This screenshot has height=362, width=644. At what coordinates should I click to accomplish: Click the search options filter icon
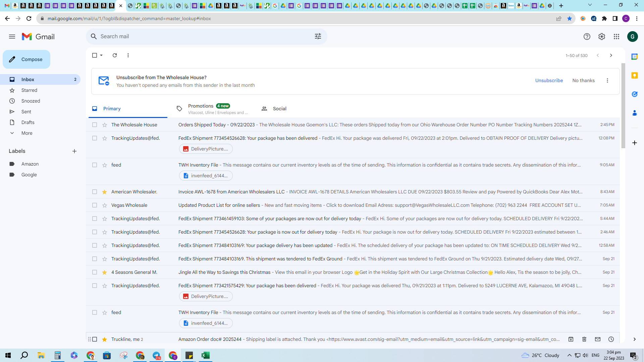[x=318, y=36]
